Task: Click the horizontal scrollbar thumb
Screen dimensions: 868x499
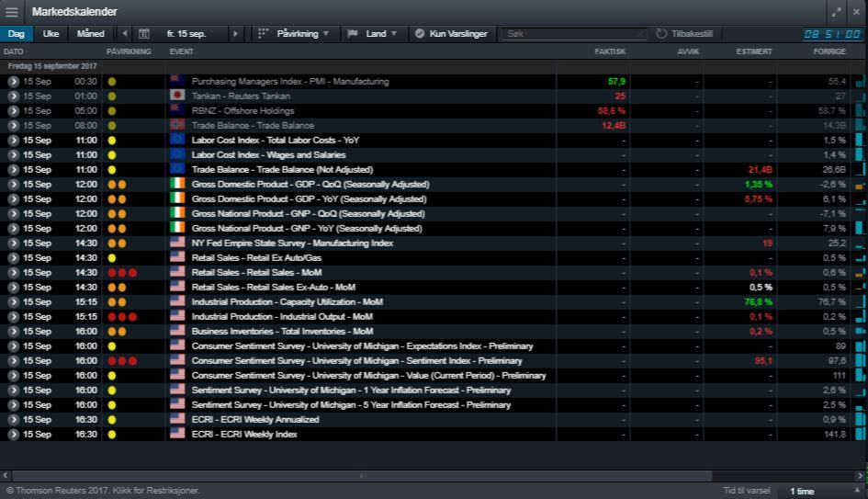Action: click(362, 476)
